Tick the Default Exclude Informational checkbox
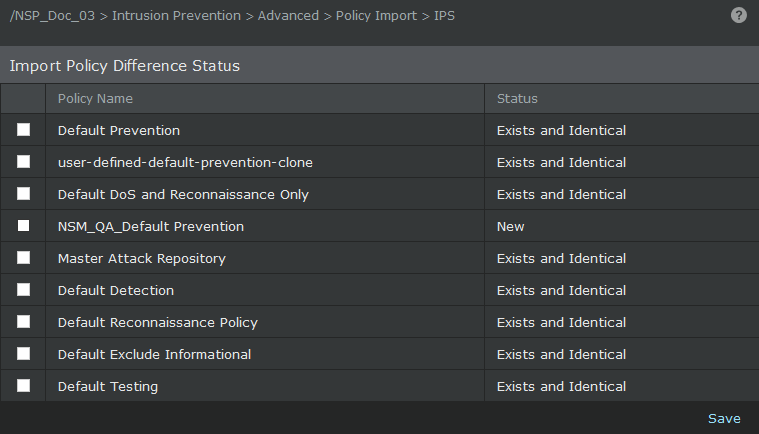Screen dimensions: 759x434 pos(23,354)
